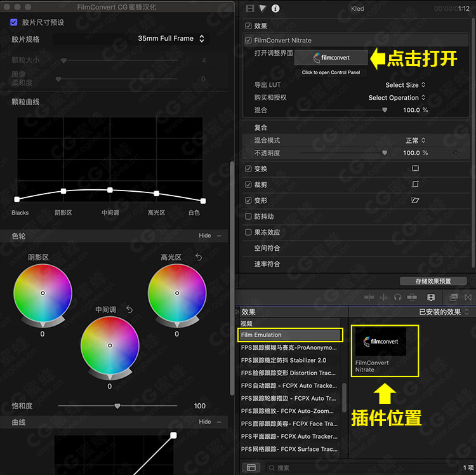The image size is (476, 475).
Task: Open the 已安装的效果 installed effects dropdown
Action: [x=444, y=312]
